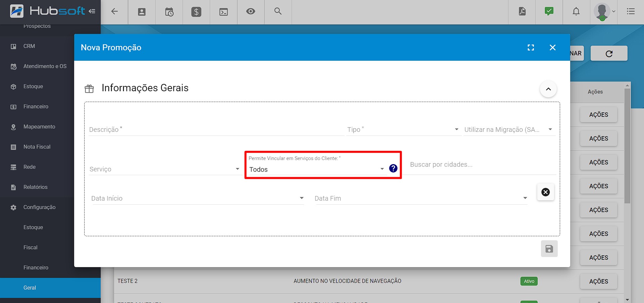The width and height of the screenshot is (644, 303).
Task: Open Relatórios in the sidebar
Action: pyautogui.click(x=36, y=187)
